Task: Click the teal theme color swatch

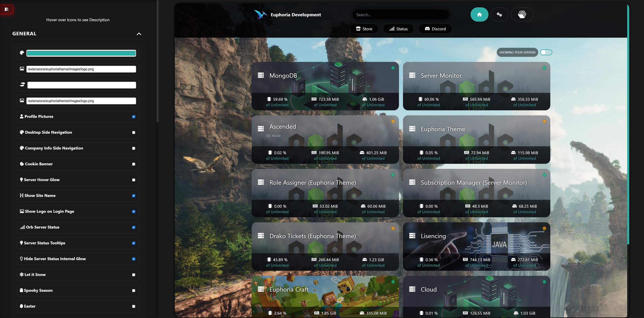Action: pyautogui.click(x=81, y=53)
